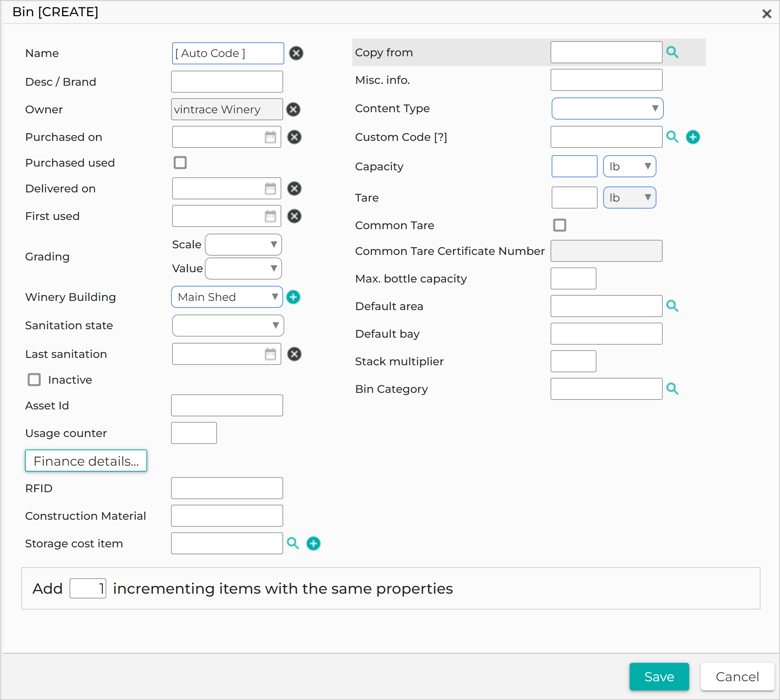Change the Capacity unit dropdown
The image size is (780, 700).
pyautogui.click(x=629, y=166)
